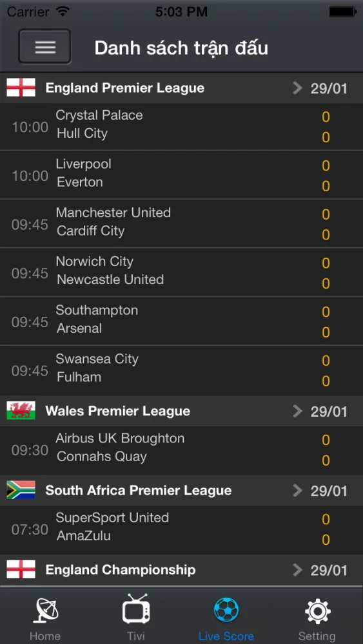Select the SuperSport United vs AmaZulu match
363x644 pixels.
coord(181,529)
